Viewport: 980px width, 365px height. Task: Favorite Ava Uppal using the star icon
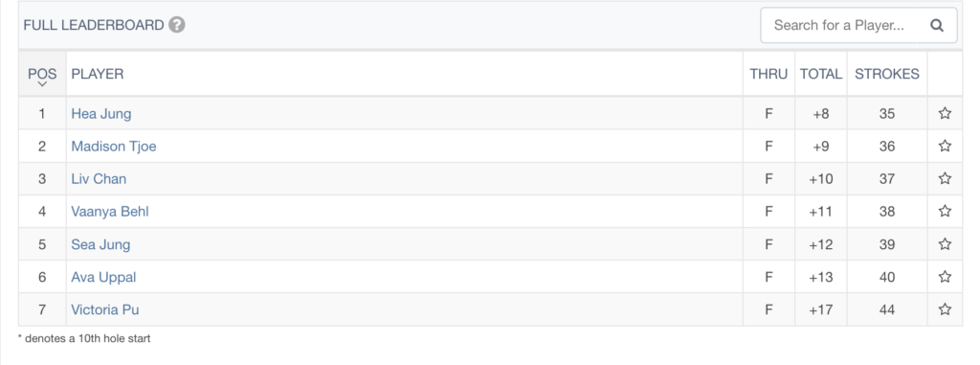point(945,277)
